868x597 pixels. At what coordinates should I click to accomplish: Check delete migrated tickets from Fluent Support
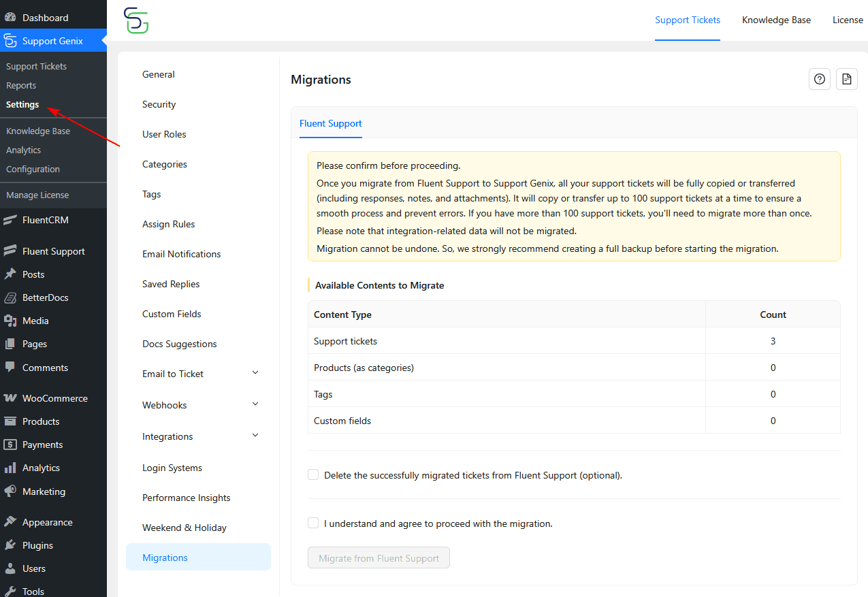313,474
